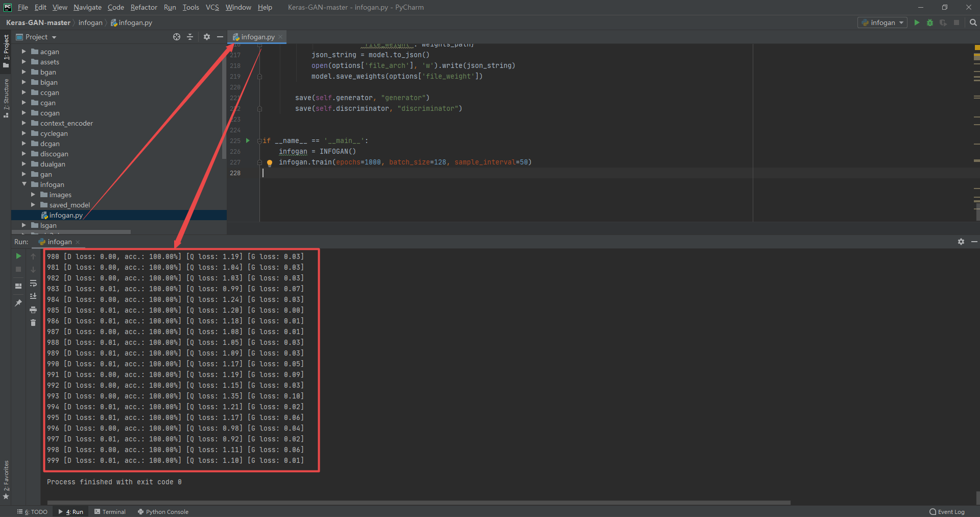Fold the code block at line 225
Image resolution: width=980 pixels, height=517 pixels.
(259, 141)
